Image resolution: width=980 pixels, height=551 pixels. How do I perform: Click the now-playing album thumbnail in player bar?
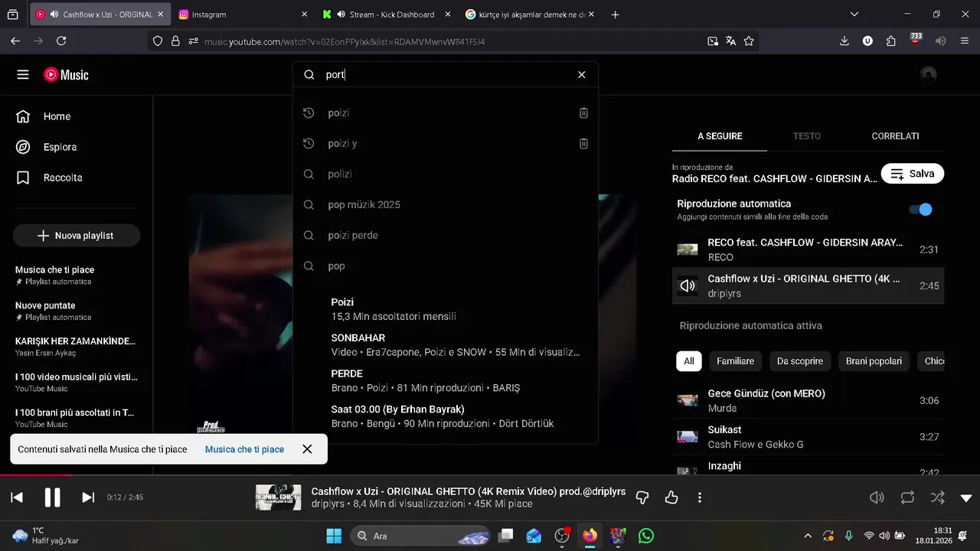pyautogui.click(x=278, y=497)
